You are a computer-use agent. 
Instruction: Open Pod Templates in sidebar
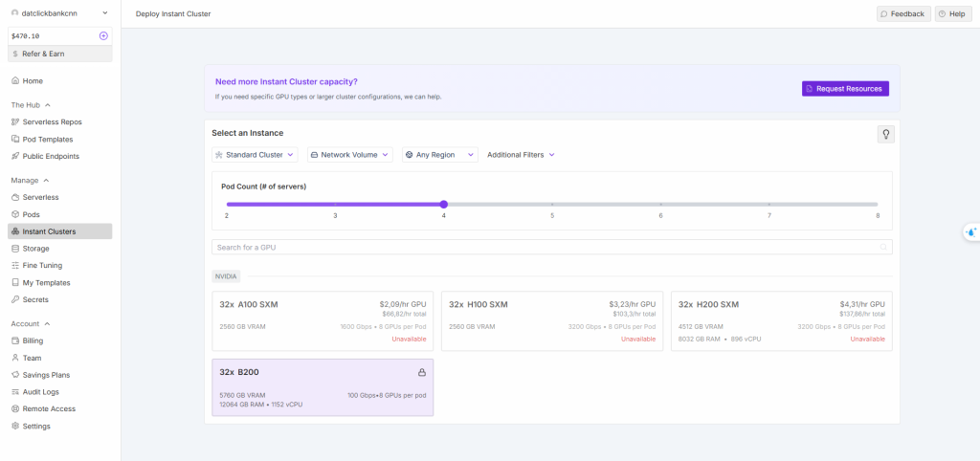click(x=48, y=139)
